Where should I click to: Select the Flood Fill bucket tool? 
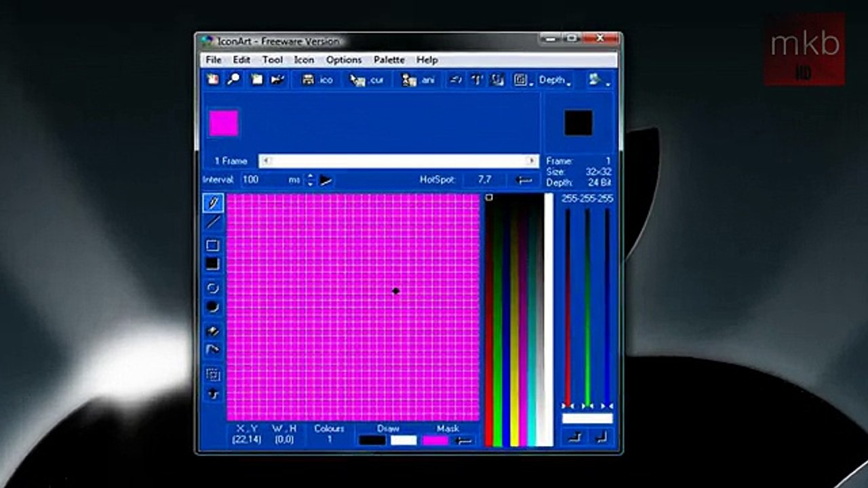[213, 331]
